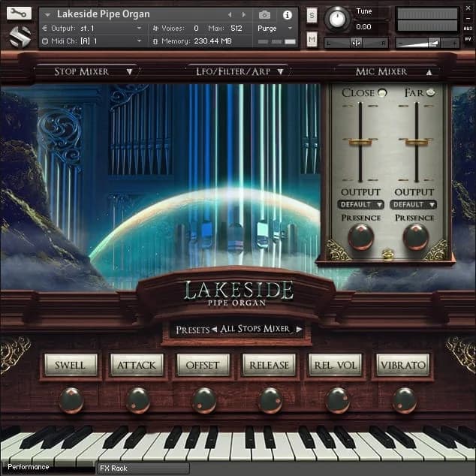Close the instrument with X icon
The width and height of the screenshot is (476, 476).
tap(468, 8)
